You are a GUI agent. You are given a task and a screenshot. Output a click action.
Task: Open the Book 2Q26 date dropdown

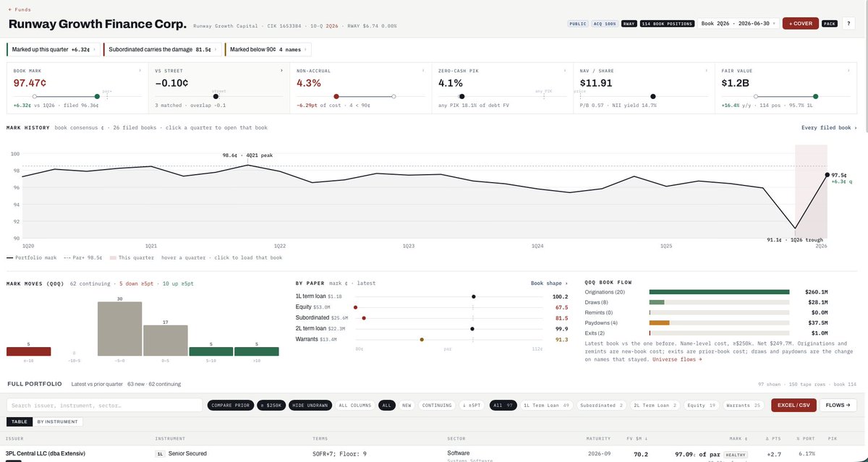pos(739,23)
